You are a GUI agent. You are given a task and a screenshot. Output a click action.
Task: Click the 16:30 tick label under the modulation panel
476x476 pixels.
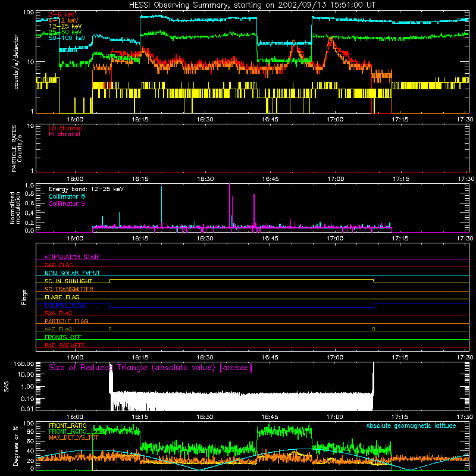pos(205,239)
